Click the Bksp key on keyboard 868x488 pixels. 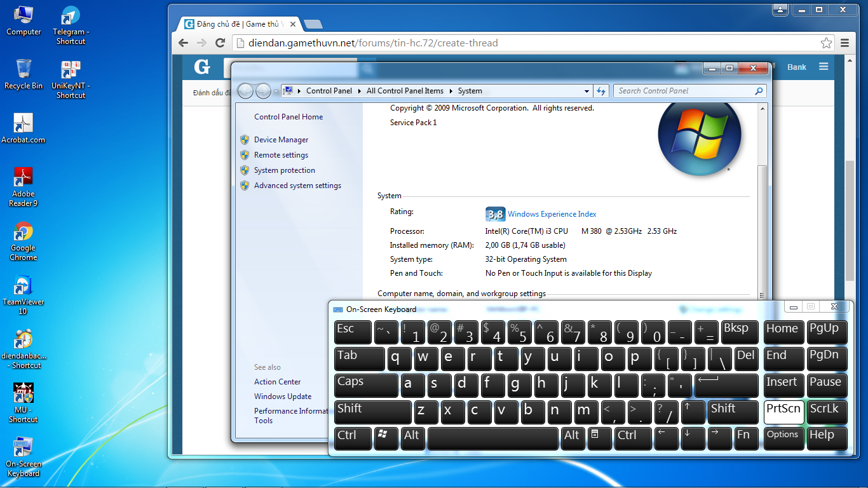[740, 332]
